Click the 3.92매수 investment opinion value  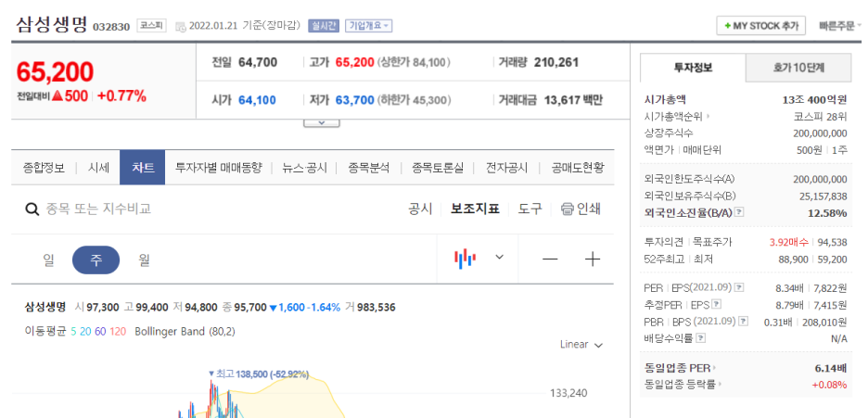tap(789, 242)
